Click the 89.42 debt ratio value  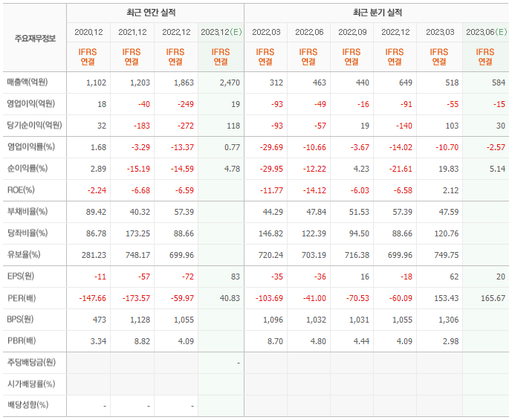coord(96,212)
